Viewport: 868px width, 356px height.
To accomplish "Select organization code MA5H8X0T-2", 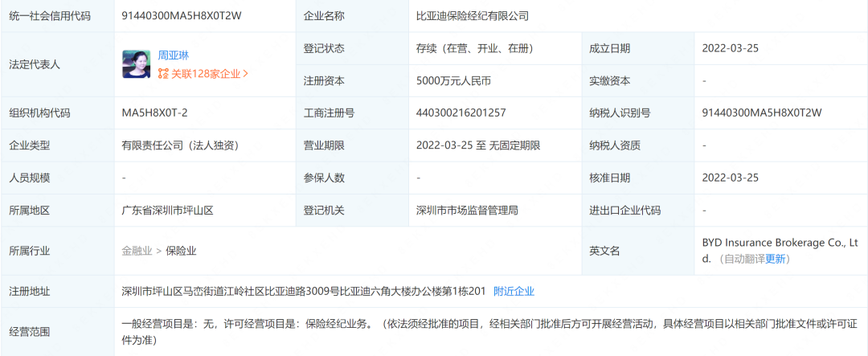I will coord(154,113).
